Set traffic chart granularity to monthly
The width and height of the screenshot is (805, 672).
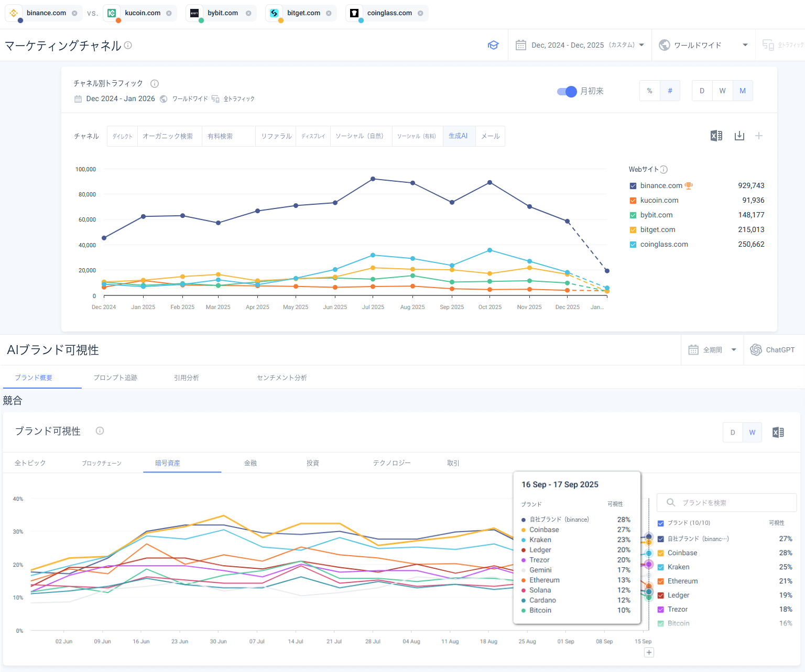click(x=743, y=91)
